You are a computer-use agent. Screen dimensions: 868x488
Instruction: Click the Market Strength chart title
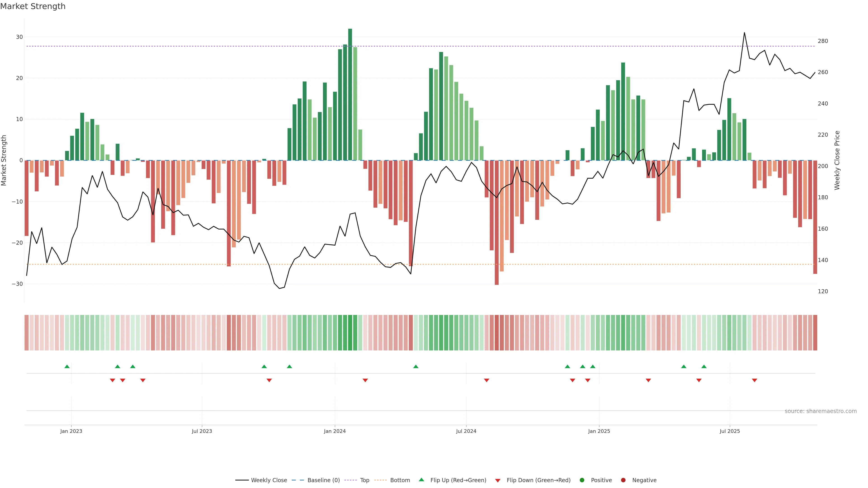pos(33,6)
